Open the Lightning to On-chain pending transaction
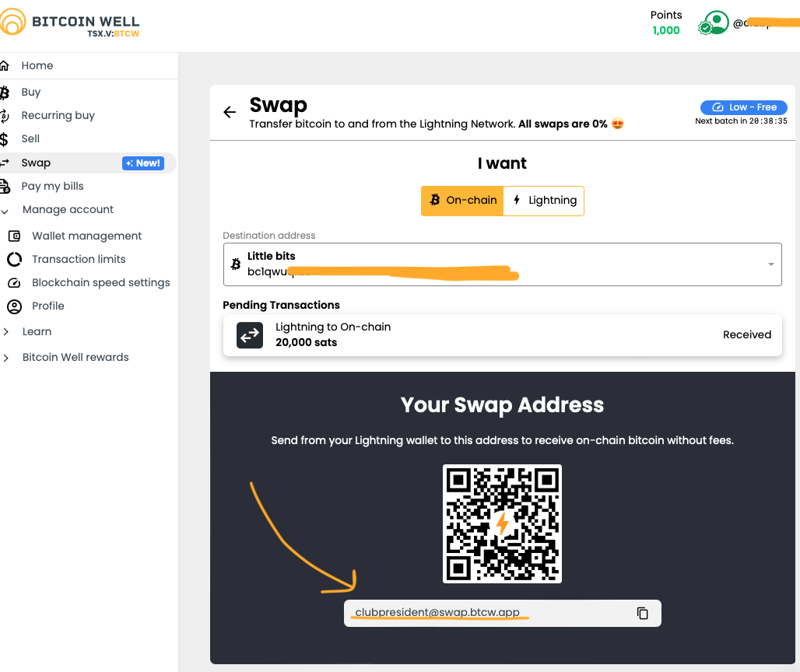The height and width of the screenshot is (672, 800). pyautogui.click(x=502, y=335)
